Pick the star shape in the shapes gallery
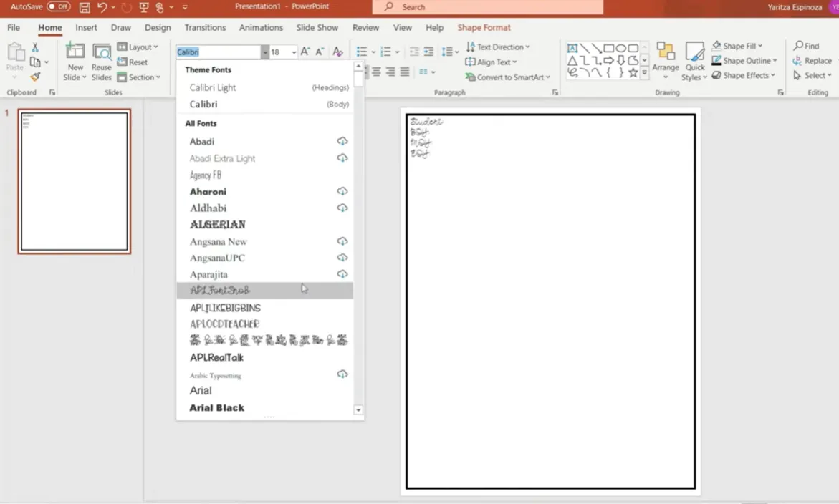Screen dimensions: 839x504 (x=633, y=73)
